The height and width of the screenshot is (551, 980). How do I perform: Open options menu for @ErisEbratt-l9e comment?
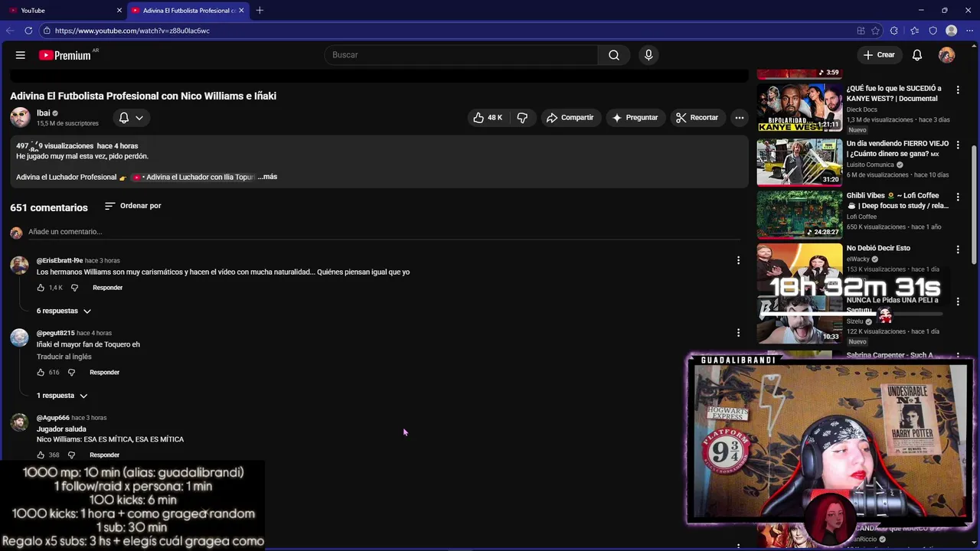point(738,260)
